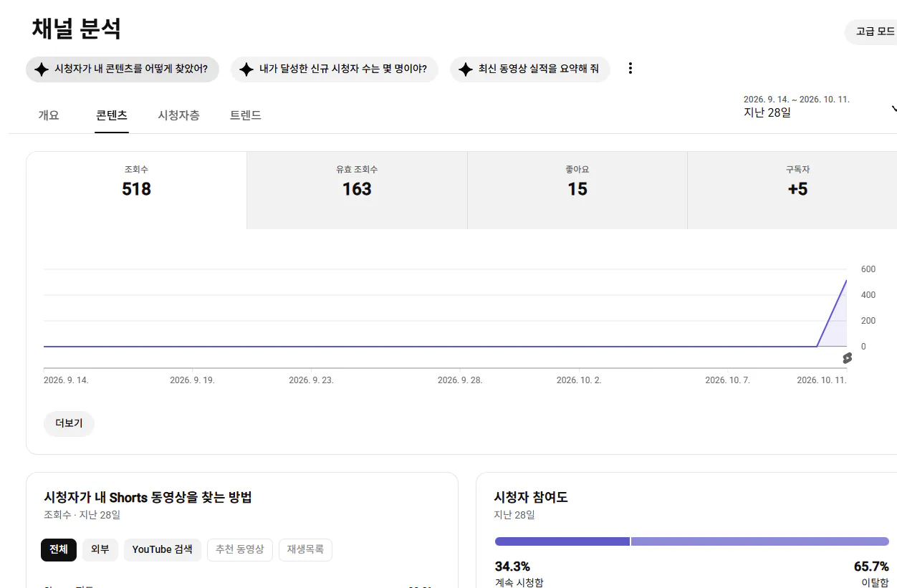Filter traffic sources by 외부
Image resolution: width=897 pixels, height=588 pixels.
(100, 549)
